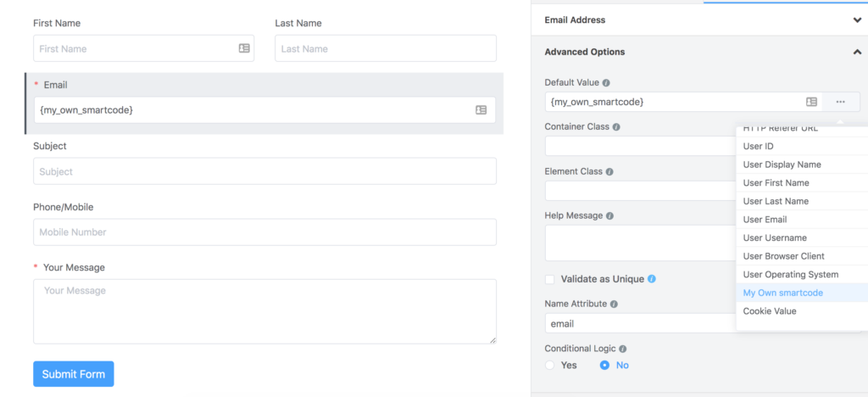Choose User Email from the smartcode list
Screen dimensions: 868x397
(x=765, y=220)
